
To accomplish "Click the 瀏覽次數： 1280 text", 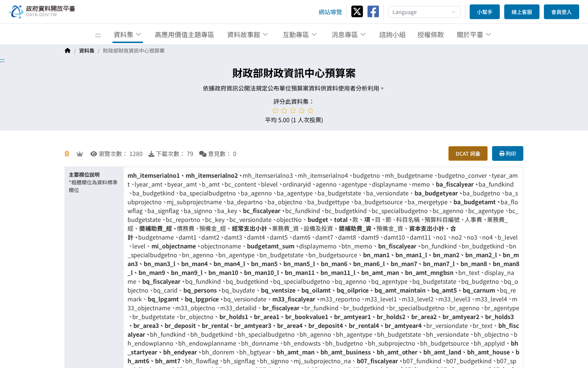I will click(121, 154).
